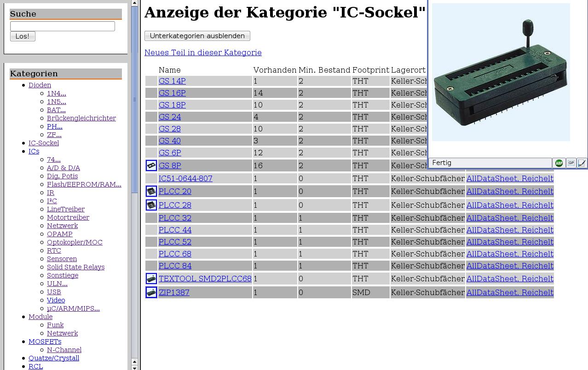Click Unterkategorien ausblenden button
Screen dimensions: 588x370
click(197, 36)
